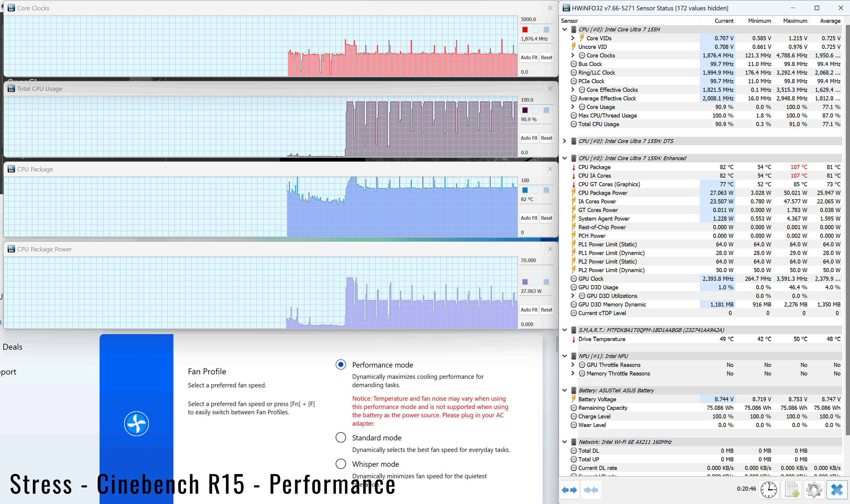Click the Remaining Capacity round sensor icon
Viewport: 850px width, 504px height.
click(x=574, y=407)
